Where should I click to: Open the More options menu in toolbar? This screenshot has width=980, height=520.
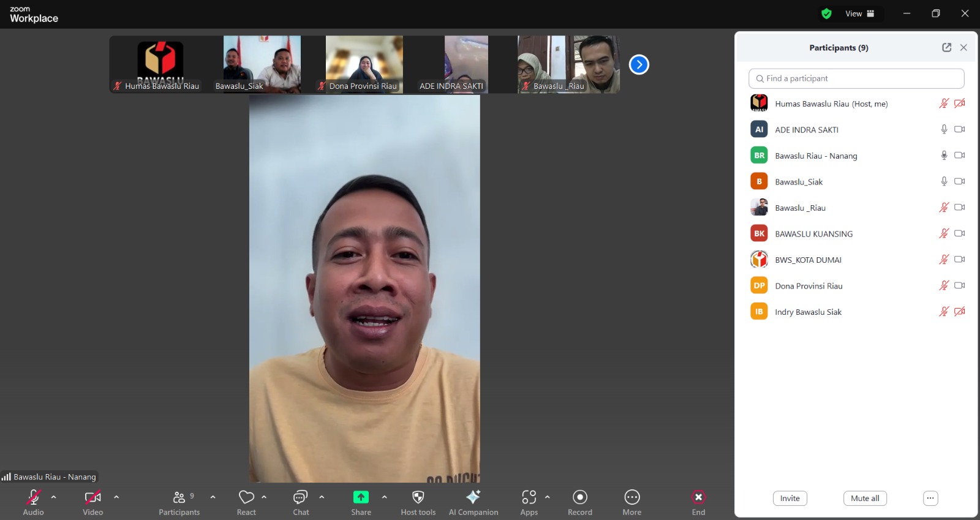[x=631, y=497]
